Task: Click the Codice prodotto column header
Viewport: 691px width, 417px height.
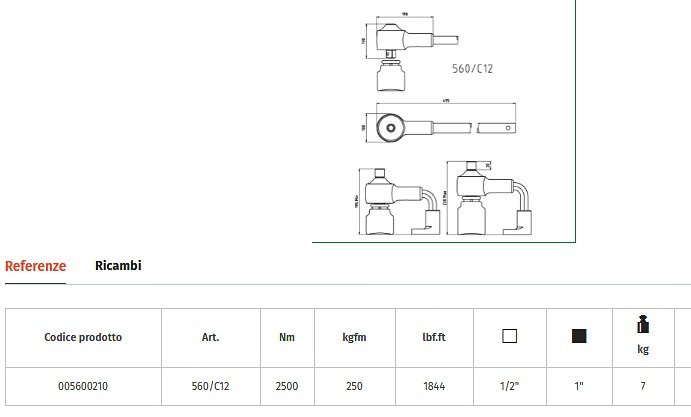Action: pos(83,337)
